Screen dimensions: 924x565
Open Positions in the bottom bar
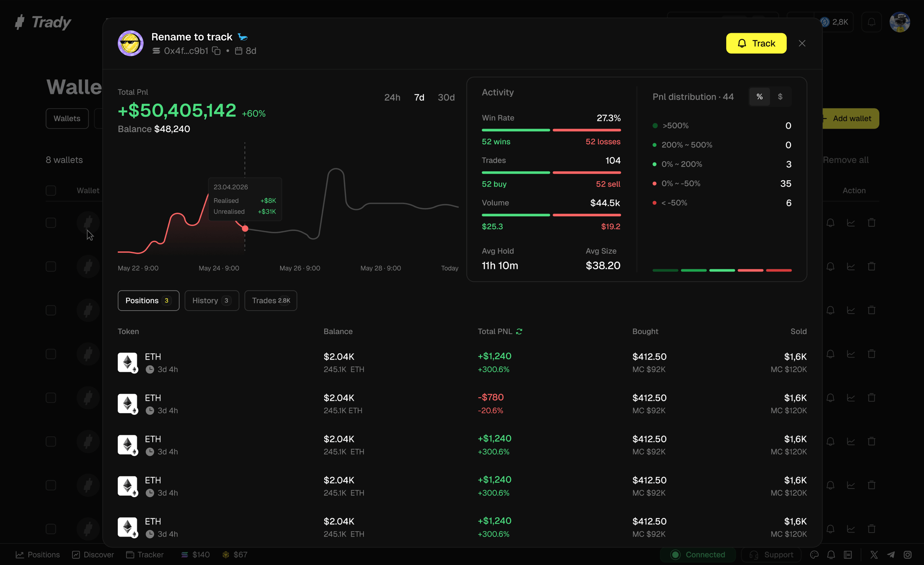pos(38,555)
